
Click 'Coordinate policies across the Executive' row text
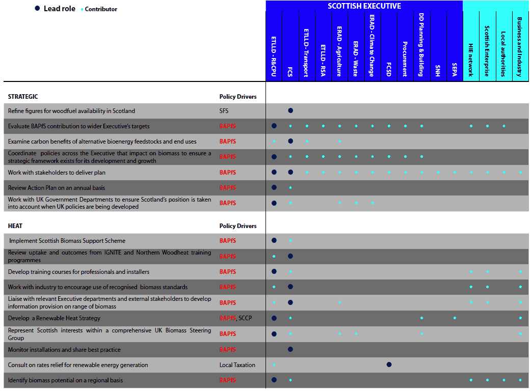pyautogui.click(x=109, y=157)
